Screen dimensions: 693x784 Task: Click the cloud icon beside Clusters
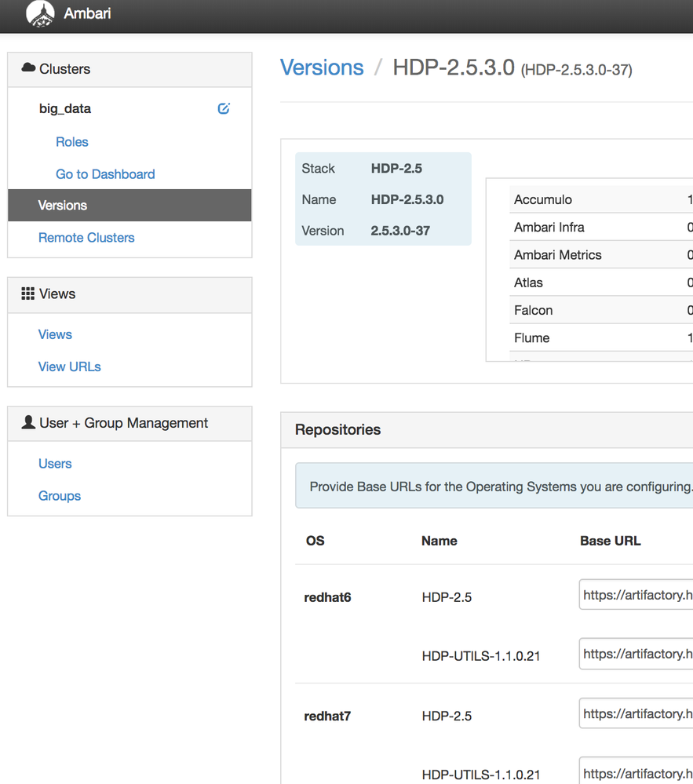(28, 68)
